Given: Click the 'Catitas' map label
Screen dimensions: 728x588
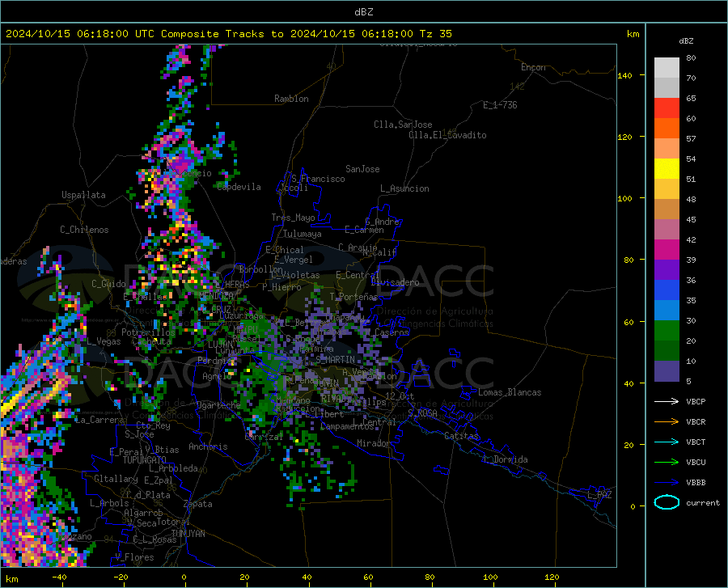Looking at the screenshot, I should tap(462, 436).
